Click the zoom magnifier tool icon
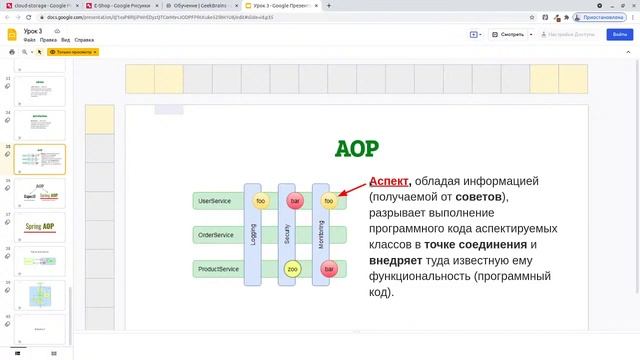Image resolution: width=640 pixels, height=360 pixels. (24, 52)
